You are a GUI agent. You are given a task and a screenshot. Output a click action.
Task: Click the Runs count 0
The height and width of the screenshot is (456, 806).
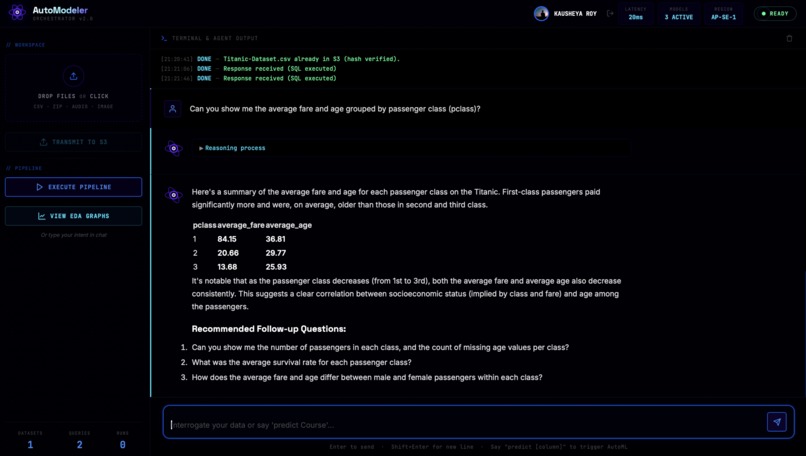pos(122,444)
